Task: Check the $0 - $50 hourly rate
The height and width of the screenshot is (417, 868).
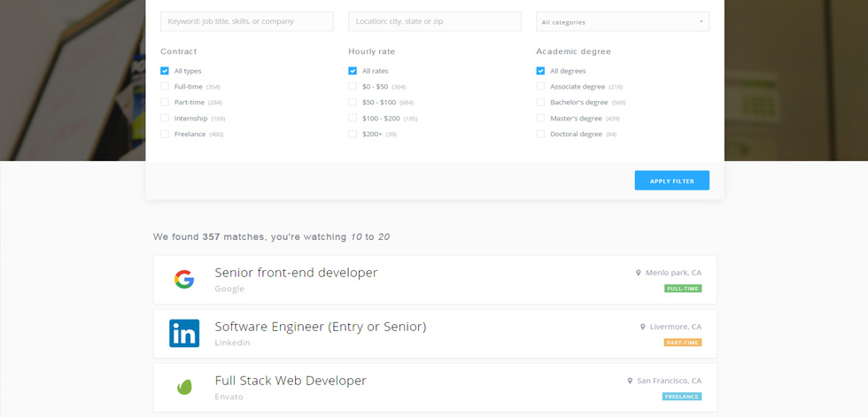Action: click(353, 86)
